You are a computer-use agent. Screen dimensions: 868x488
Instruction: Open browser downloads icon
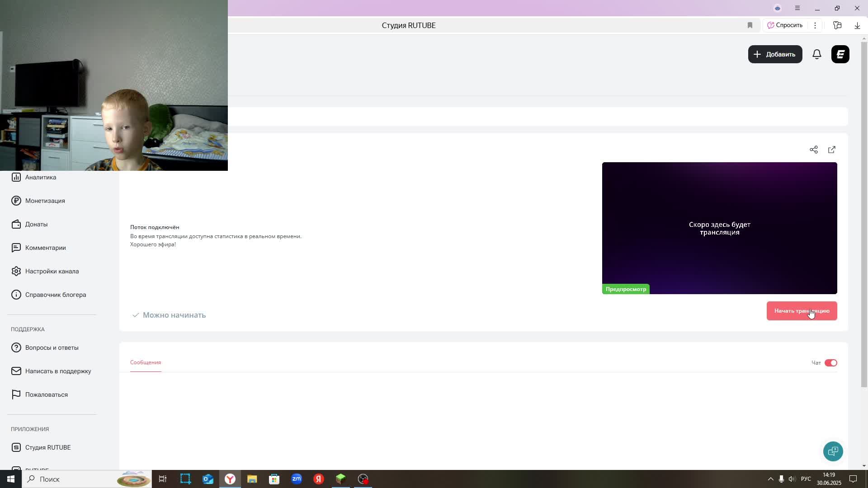pos(857,25)
